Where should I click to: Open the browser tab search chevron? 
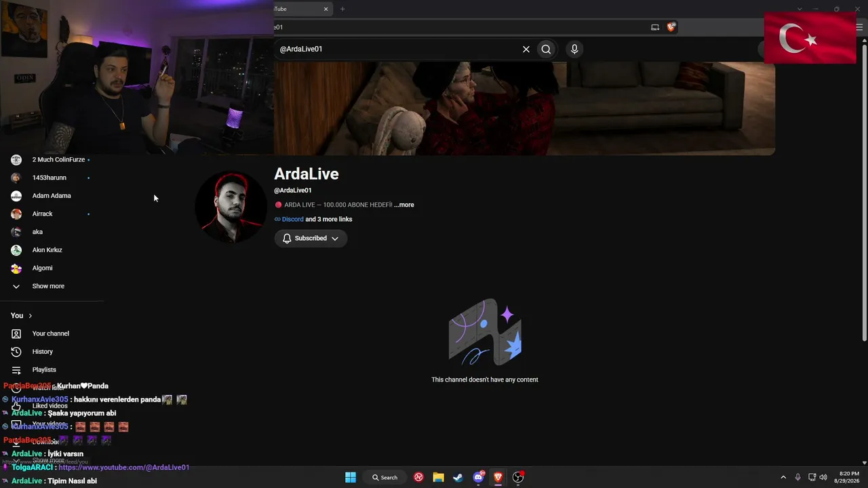pos(800,9)
